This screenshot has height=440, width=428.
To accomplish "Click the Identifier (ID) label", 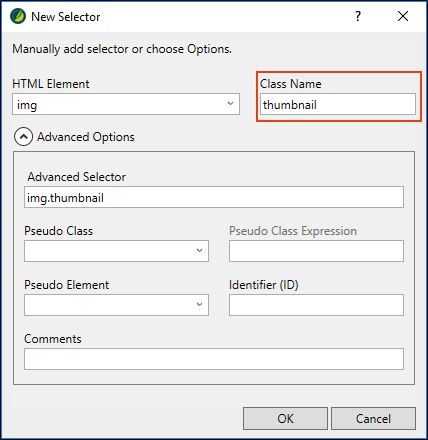I will click(264, 285).
